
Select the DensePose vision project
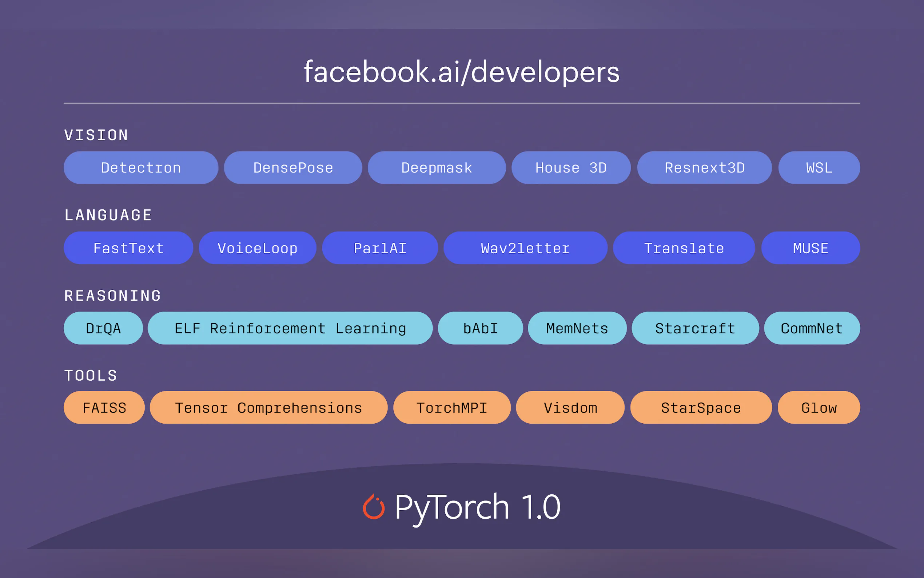(x=292, y=168)
